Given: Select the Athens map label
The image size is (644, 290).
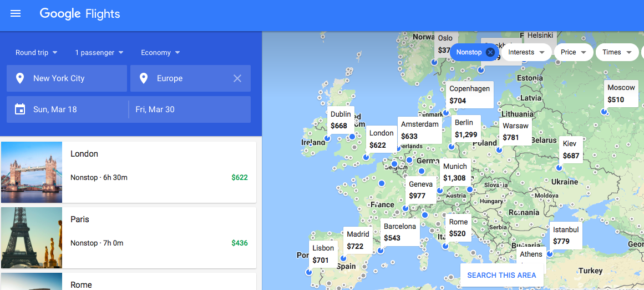Looking at the screenshot, I should point(531,256).
